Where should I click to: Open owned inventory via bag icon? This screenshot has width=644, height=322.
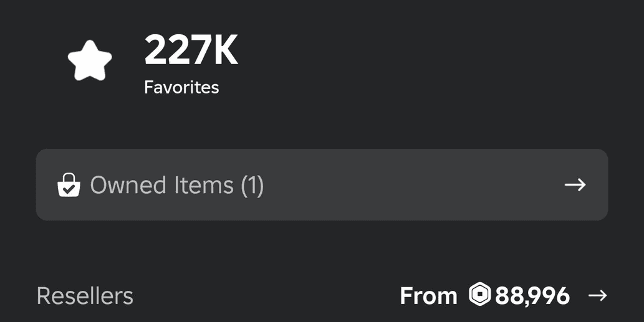click(x=69, y=184)
